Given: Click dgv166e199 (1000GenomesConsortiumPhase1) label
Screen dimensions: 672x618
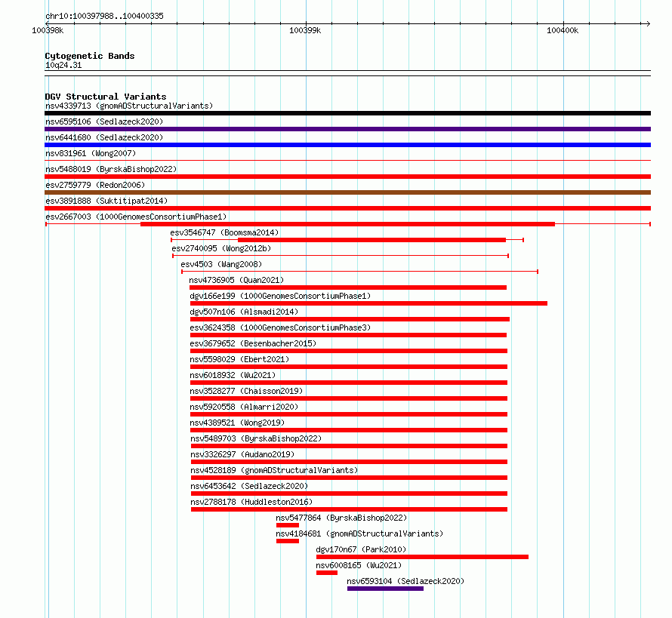Looking at the screenshot, I should tap(280, 296).
